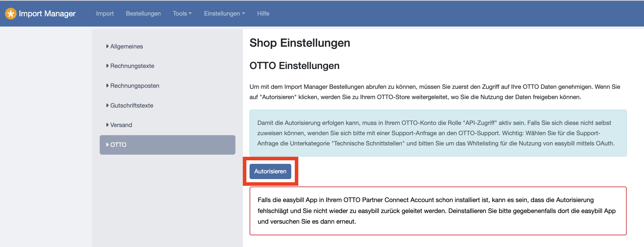Click the arrow icon beside Versand
This screenshot has height=247, width=644.
107,125
